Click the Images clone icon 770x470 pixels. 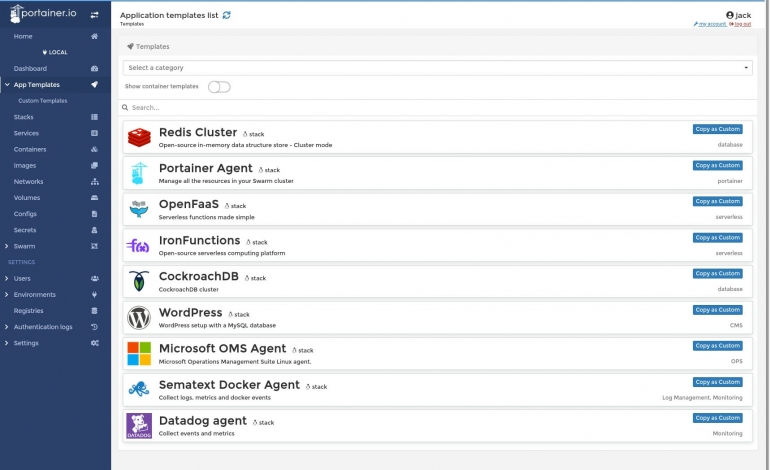tap(94, 166)
